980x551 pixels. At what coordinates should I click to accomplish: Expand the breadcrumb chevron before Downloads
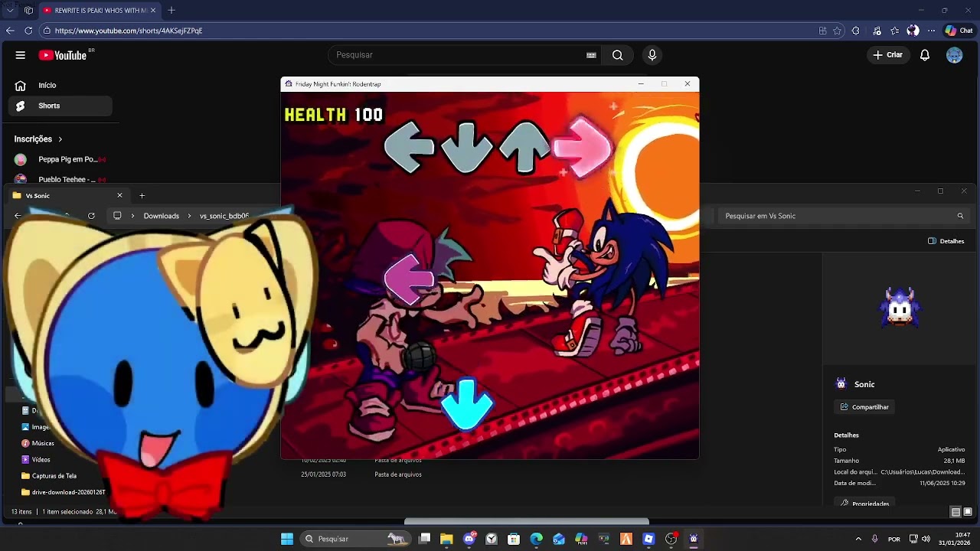(x=132, y=216)
